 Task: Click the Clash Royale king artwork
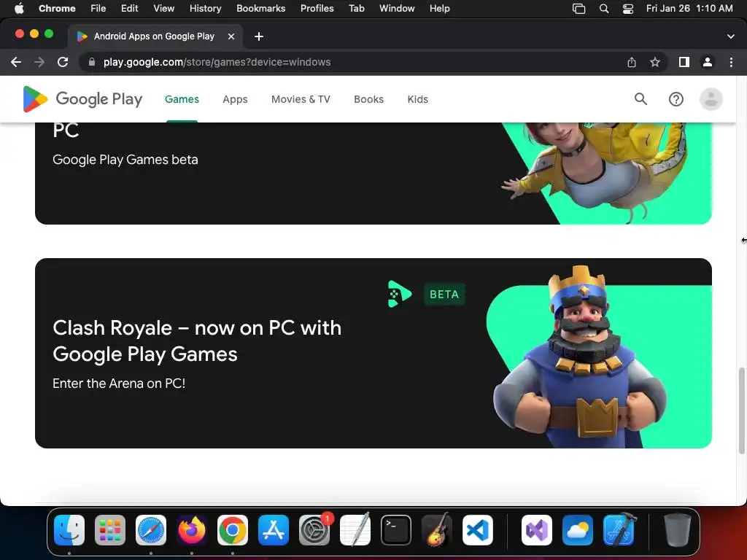pos(580,357)
